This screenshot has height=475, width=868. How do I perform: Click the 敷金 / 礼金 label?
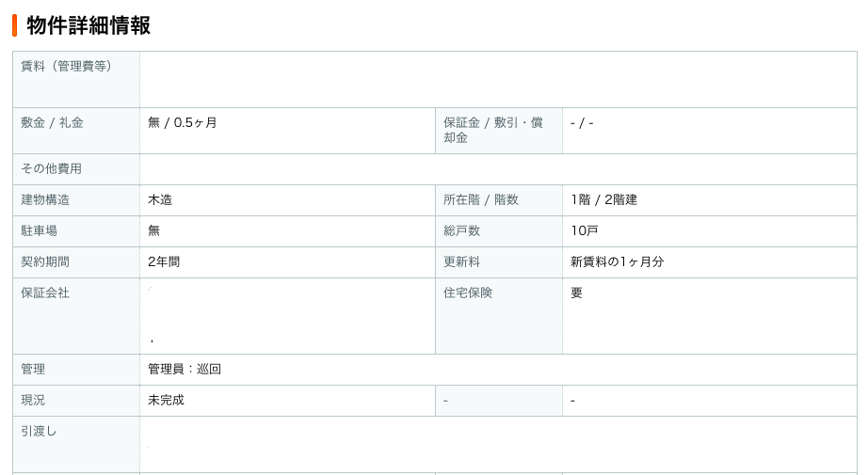pyautogui.click(x=52, y=123)
